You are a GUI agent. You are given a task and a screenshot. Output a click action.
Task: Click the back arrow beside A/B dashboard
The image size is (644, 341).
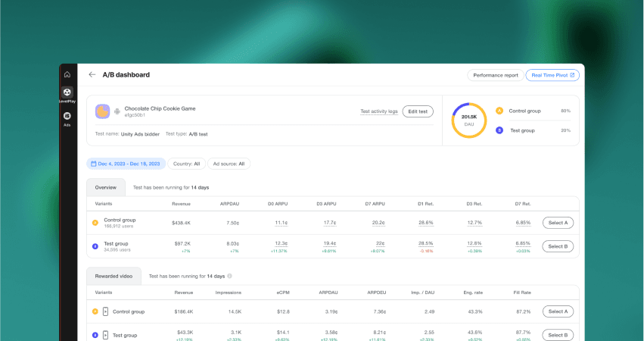[92, 75]
